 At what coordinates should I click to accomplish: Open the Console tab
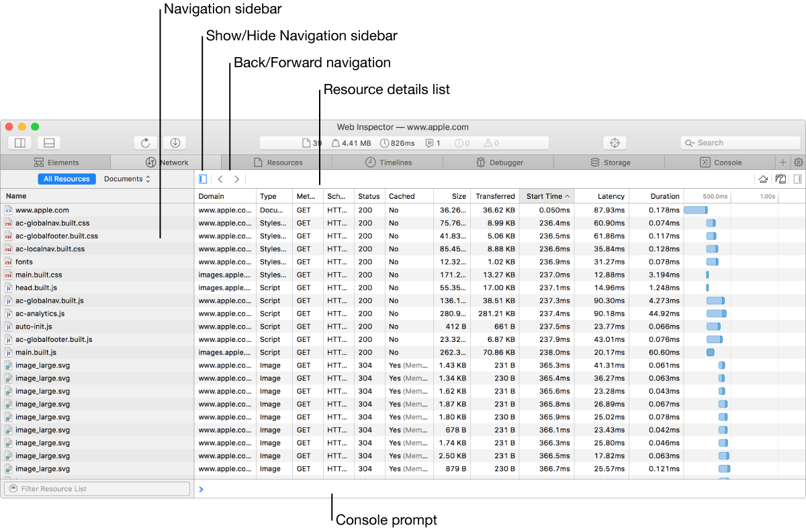720,163
